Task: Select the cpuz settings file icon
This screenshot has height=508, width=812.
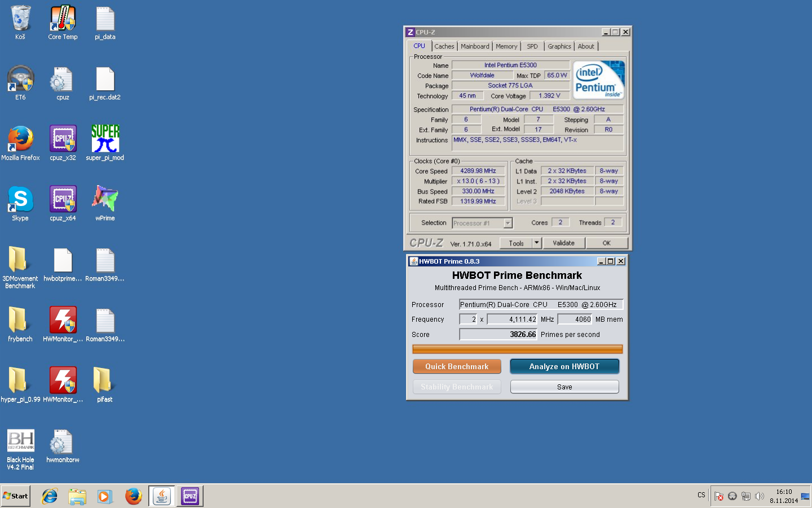Action: tap(63, 83)
